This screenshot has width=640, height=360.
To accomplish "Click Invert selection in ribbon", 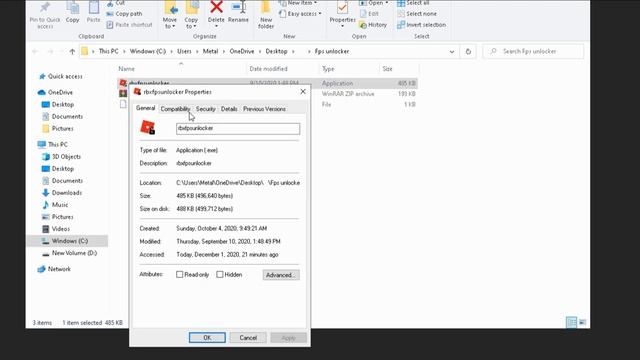I will click(x=422, y=25).
